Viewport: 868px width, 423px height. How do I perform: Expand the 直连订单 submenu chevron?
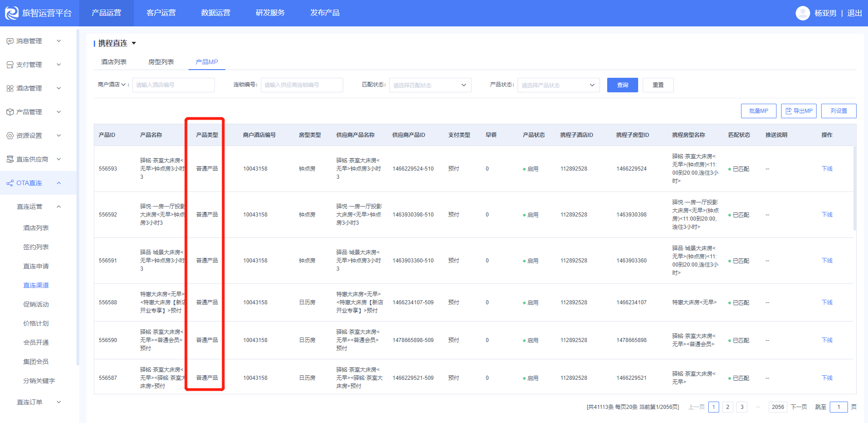tap(59, 402)
